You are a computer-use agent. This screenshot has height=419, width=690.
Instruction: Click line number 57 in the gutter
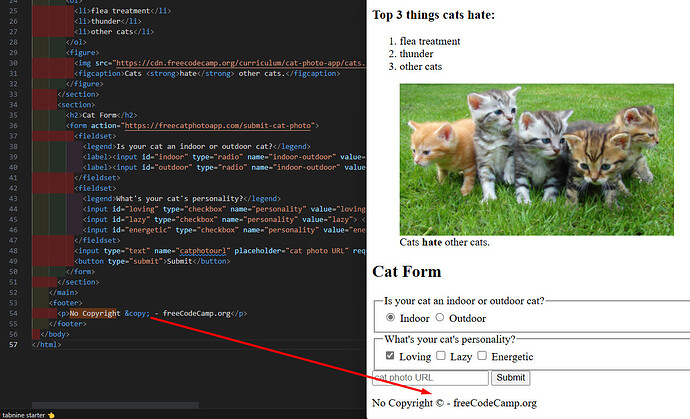point(13,345)
